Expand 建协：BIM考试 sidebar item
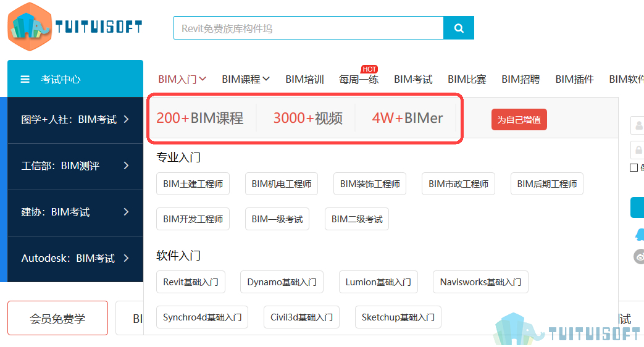The width and height of the screenshot is (644, 347). pos(75,212)
